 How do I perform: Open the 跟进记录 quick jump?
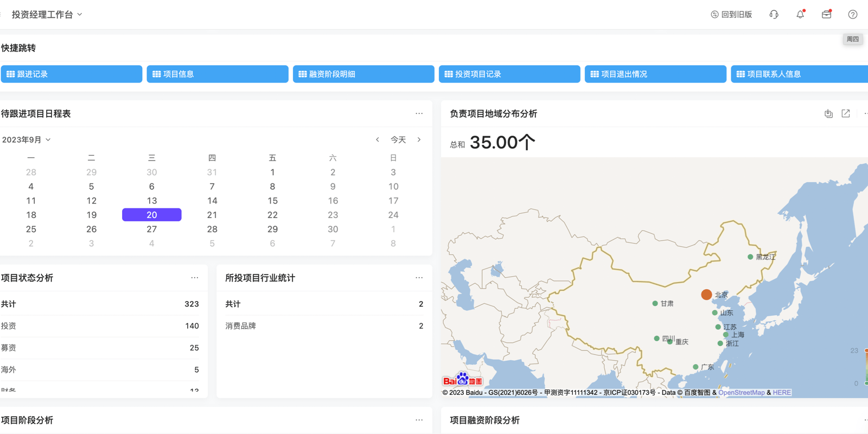(72, 74)
